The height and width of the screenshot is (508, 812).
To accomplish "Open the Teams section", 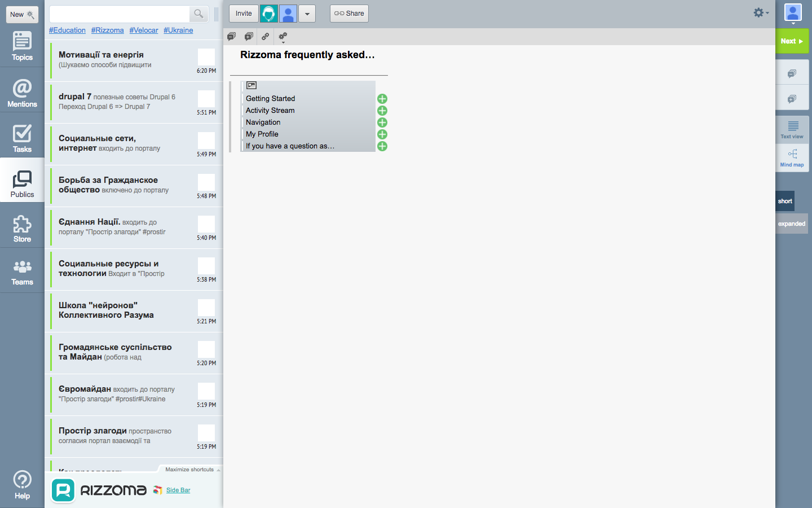I will pyautogui.click(x=22, y=273).
